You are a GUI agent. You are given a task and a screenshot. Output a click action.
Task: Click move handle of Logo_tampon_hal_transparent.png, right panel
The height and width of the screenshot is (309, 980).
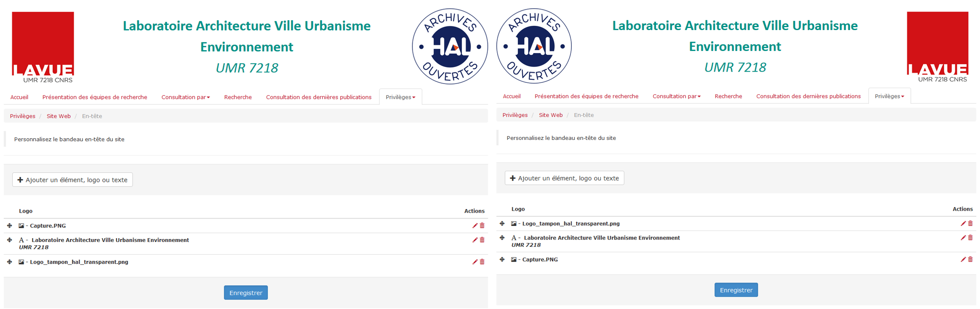pyautogui.click(x=502, y=223)
